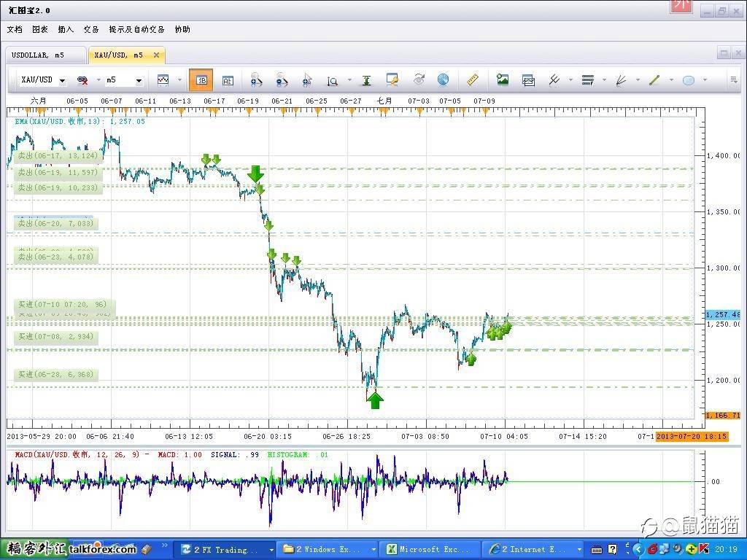Expand the channel lines dropdown arrow
The image size is (747, 560).
(x=570, y=80)
